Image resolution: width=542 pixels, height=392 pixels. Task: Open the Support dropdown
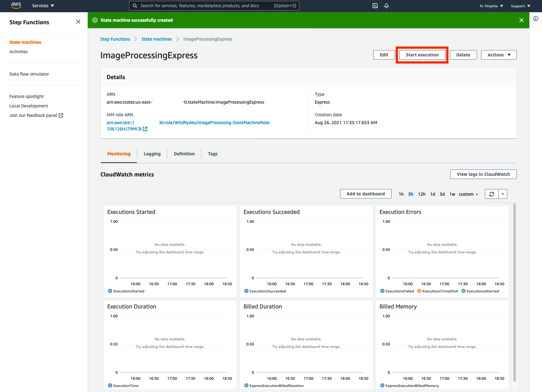coord(521,6)
